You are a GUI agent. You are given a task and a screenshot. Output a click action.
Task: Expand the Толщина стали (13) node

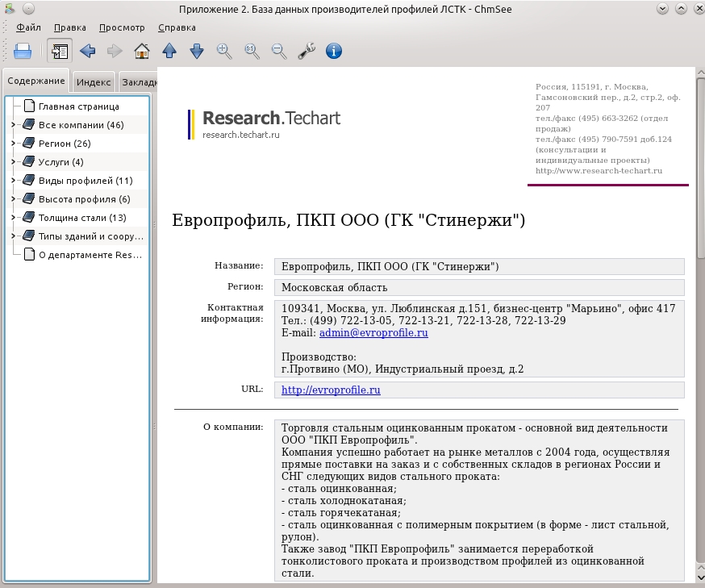[13, 217]
